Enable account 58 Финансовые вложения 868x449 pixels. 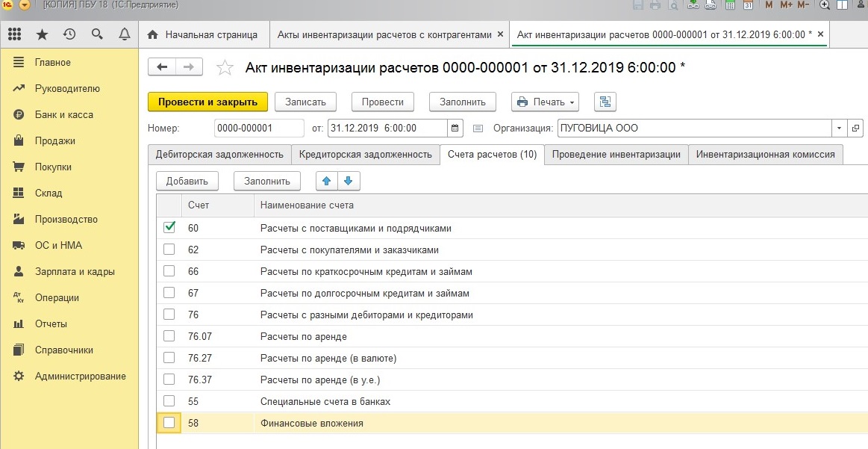pos(169,422)
